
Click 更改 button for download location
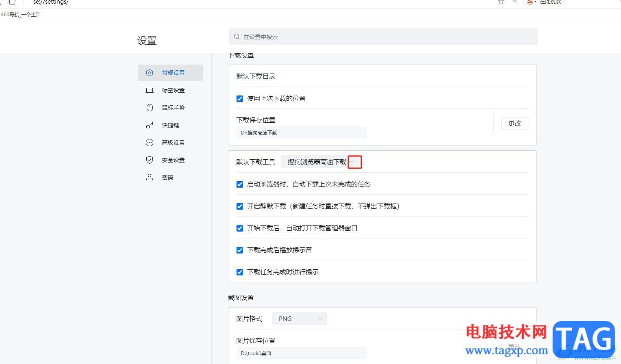(515, 123)
